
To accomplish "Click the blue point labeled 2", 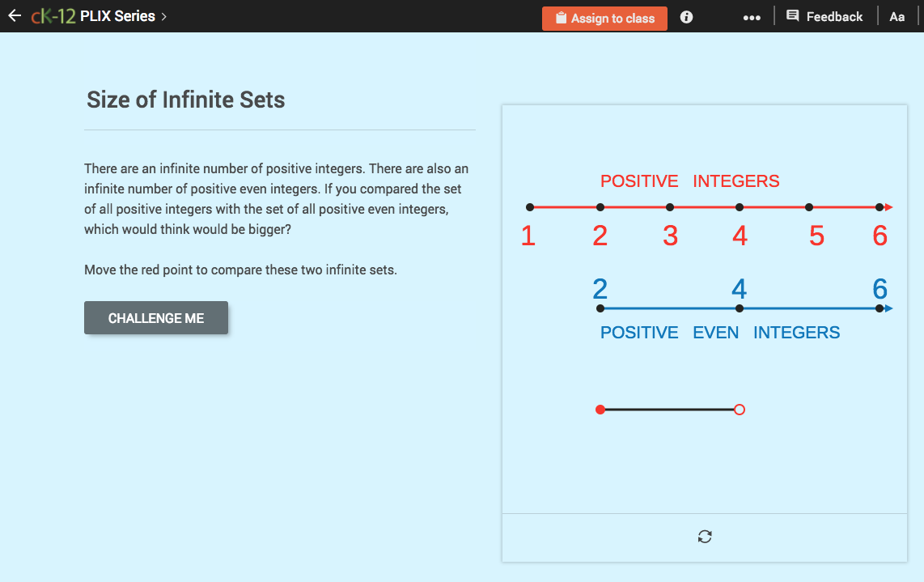I will click(x=600, y=308).
